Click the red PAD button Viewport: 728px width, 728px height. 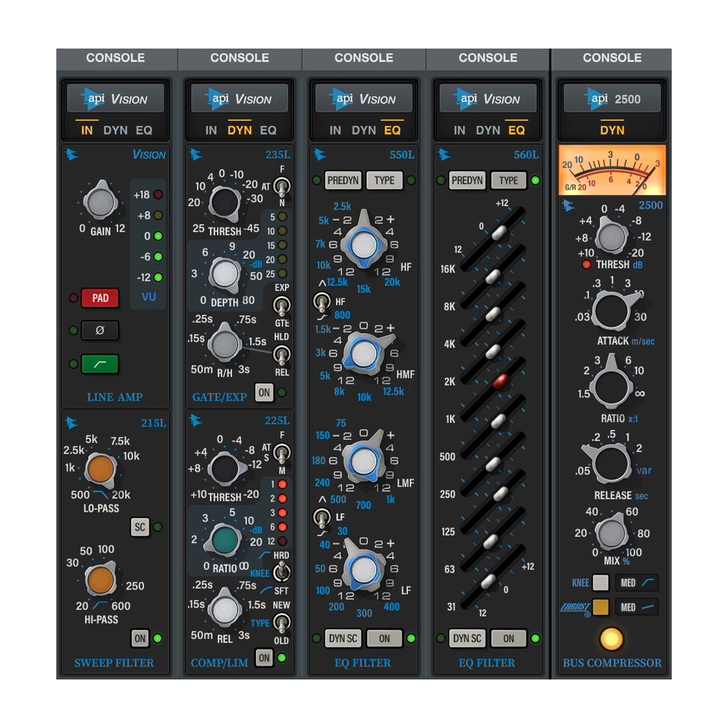tap(100, 298)
